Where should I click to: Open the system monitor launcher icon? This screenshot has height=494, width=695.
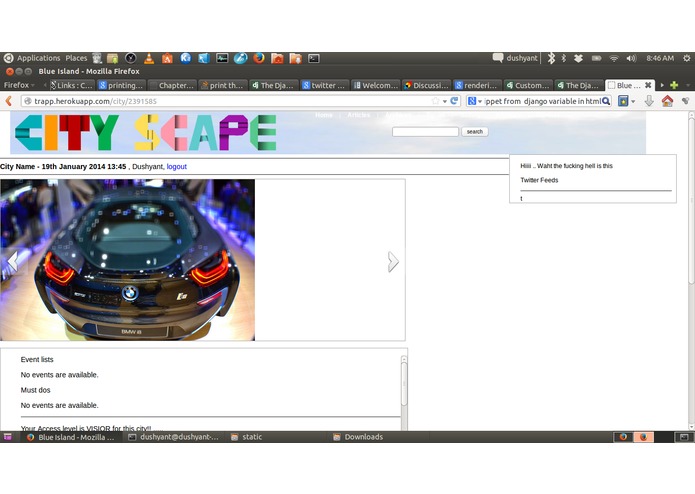(222, 58)
